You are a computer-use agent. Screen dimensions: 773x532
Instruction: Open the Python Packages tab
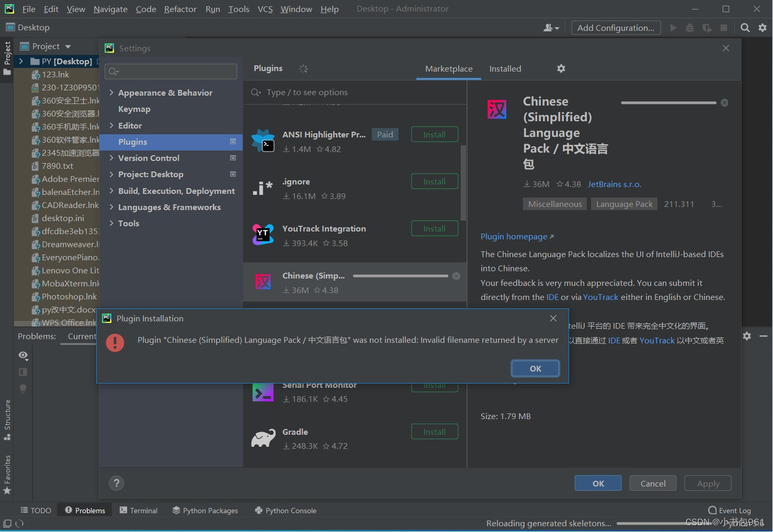[x=205, y=511]
